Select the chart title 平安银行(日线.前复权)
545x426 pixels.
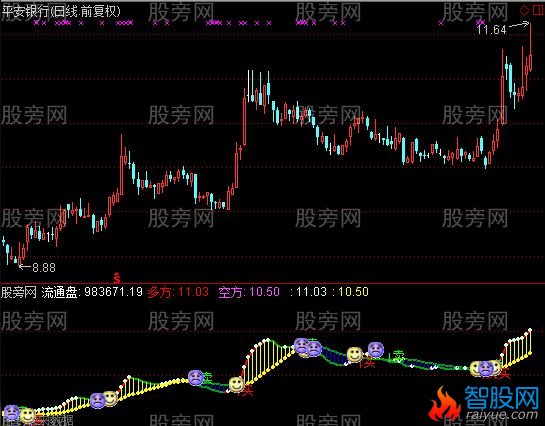pyautogui.click(x=61, y=11)
